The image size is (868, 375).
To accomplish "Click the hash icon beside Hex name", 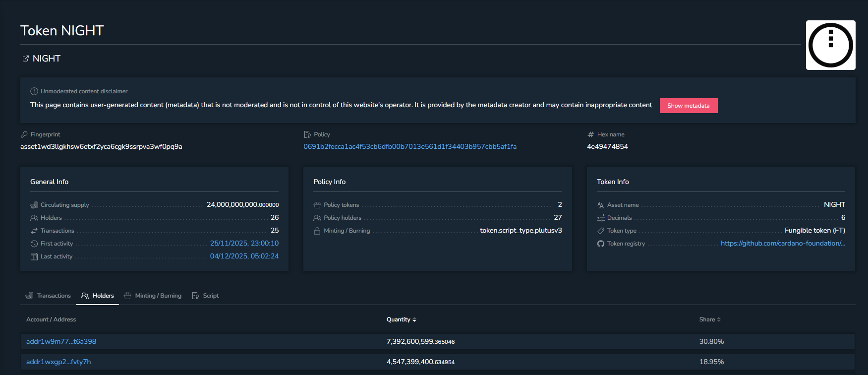I will click(590, 134).
